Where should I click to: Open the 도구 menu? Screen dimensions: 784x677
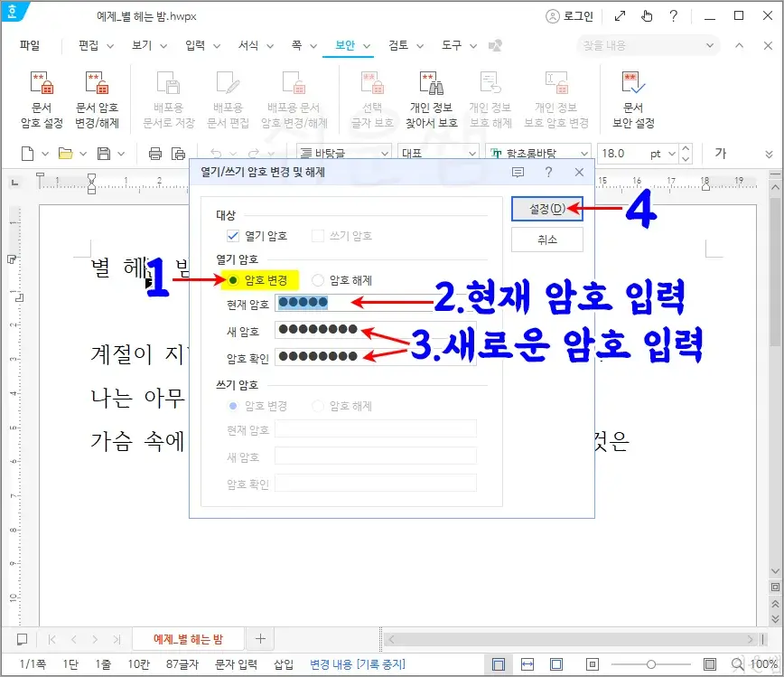[x=452, y=45]
